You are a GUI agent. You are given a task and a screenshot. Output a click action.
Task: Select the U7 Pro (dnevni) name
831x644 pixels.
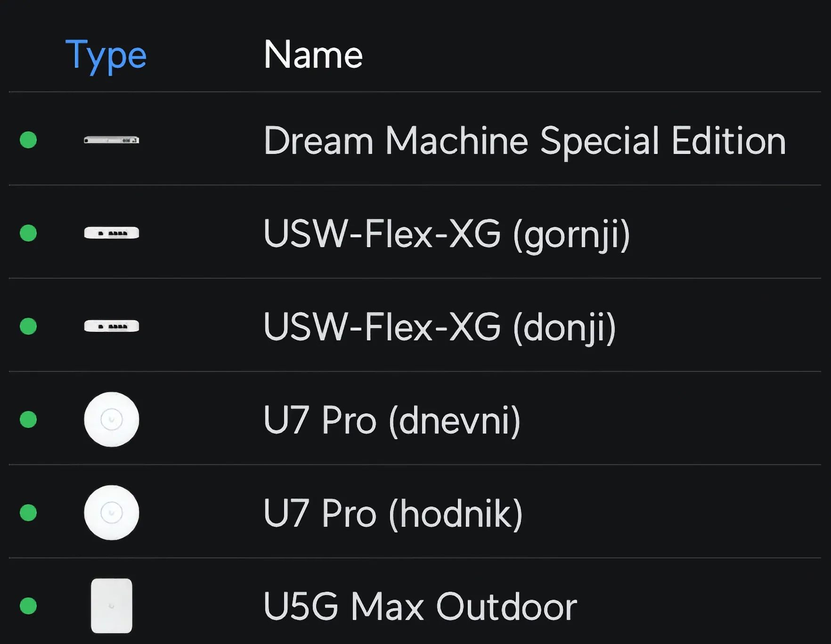coord(391,420)
